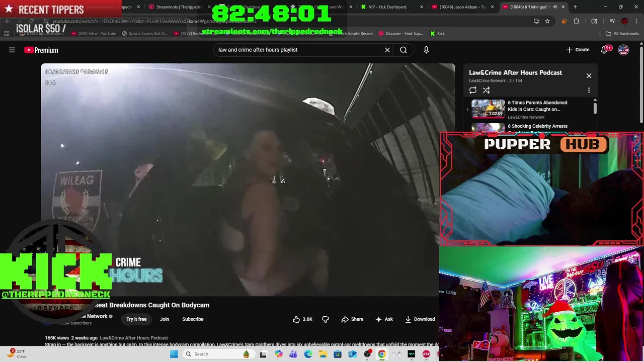Screen dimensions: 644x362
Task: Open the Law&Crime After Hours Podcast link in description
Action: (134, 338)
